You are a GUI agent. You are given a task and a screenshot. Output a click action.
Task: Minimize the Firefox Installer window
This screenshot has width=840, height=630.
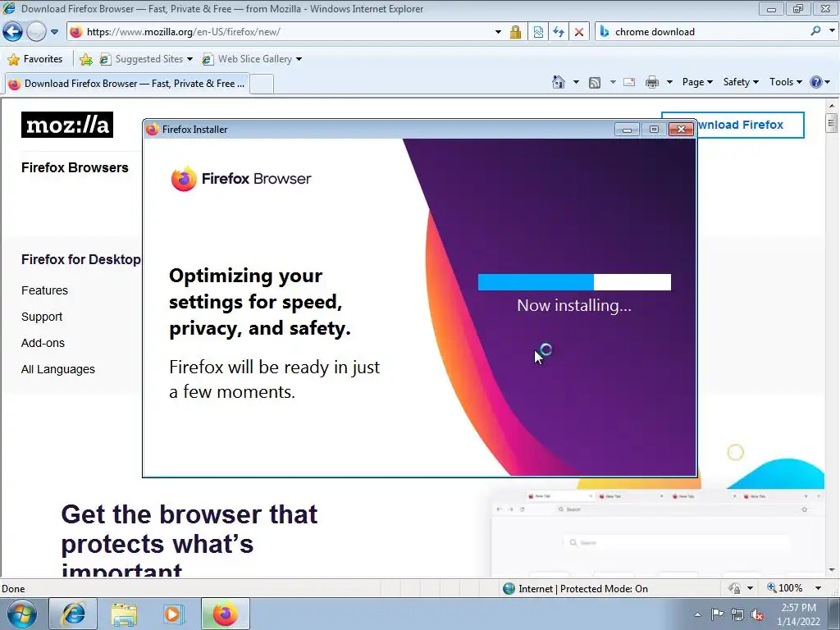[627, 129]
